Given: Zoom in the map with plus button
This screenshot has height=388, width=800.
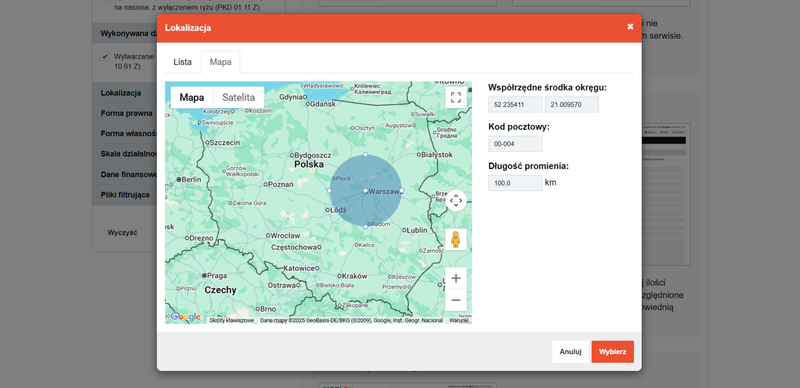Looking at the screenshot, I should point(456,279).
